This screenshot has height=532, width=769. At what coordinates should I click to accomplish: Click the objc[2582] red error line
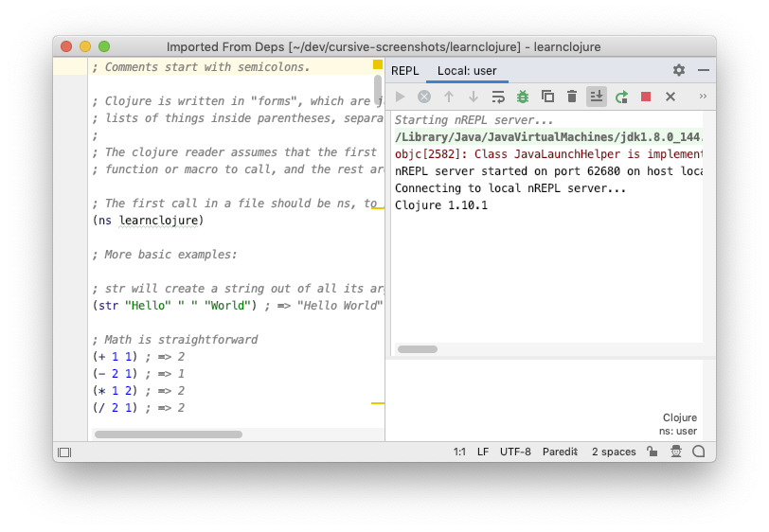[548, 154]
